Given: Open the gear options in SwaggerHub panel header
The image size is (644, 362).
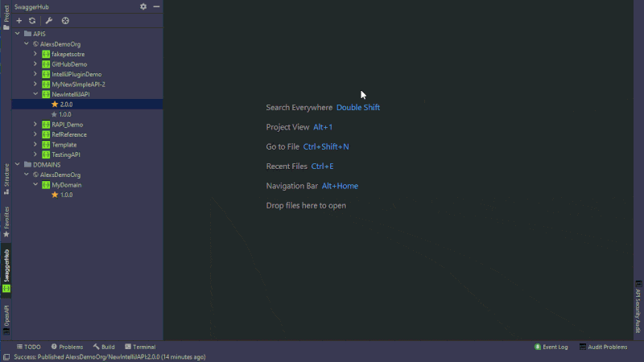Looking at the screenshot, I should [143, 6].
